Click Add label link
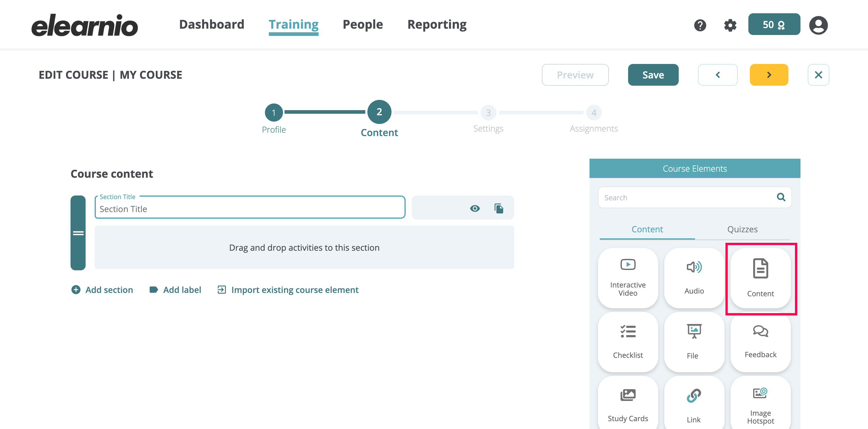 click(175, 290)
